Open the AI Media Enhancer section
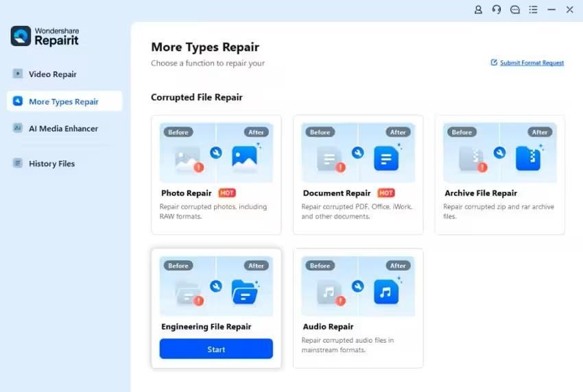 64,129
